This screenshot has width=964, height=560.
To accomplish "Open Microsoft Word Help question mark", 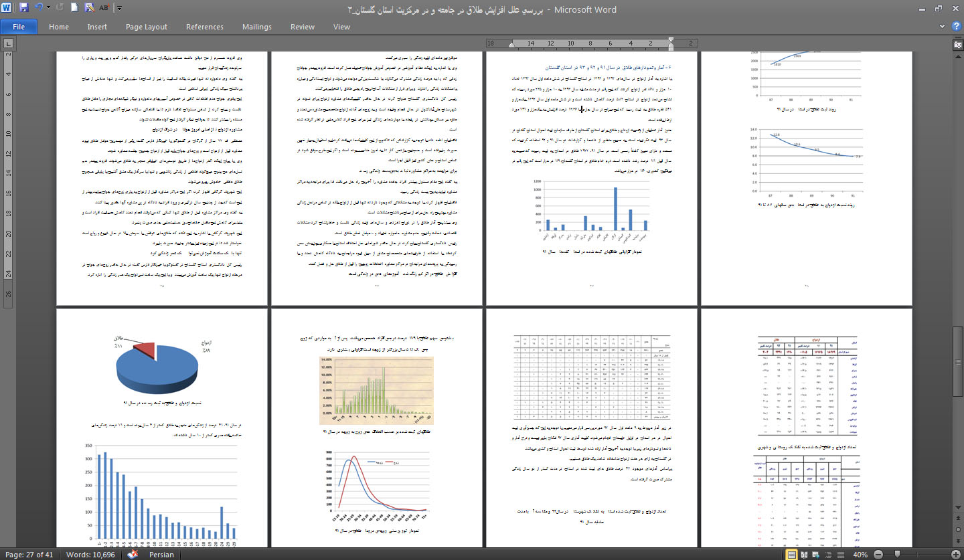I will (955, 27).
